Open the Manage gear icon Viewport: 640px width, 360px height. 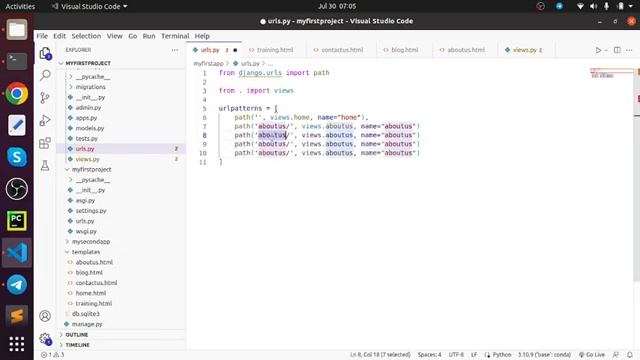pos(45,339)
